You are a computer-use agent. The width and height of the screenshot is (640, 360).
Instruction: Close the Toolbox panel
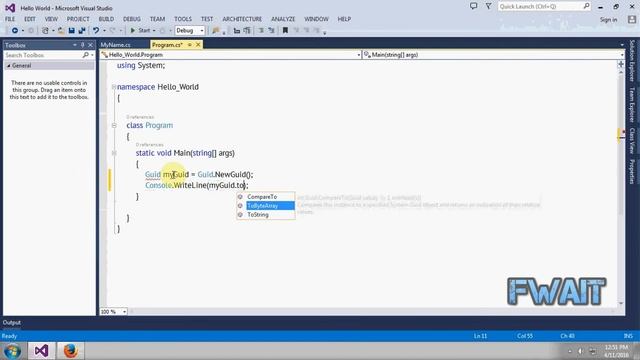coord(91,45)
